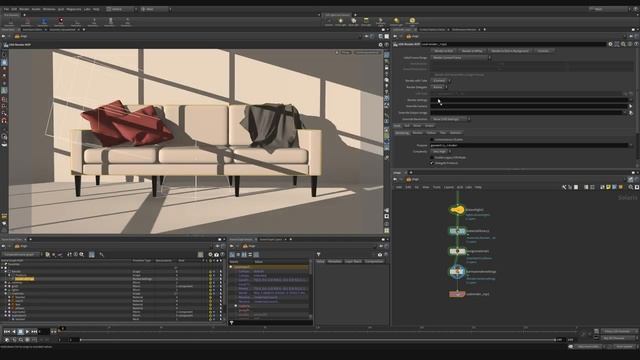The image size is (640, 360).
Task: Open the Windows menu
Action: (x=49, y=9)
